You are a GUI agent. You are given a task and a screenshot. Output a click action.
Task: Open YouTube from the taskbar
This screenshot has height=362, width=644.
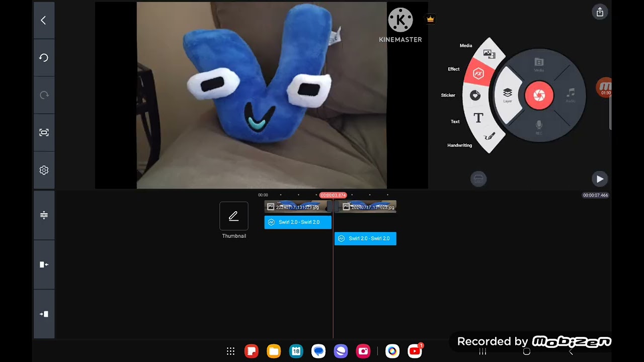tap(415, 351)
